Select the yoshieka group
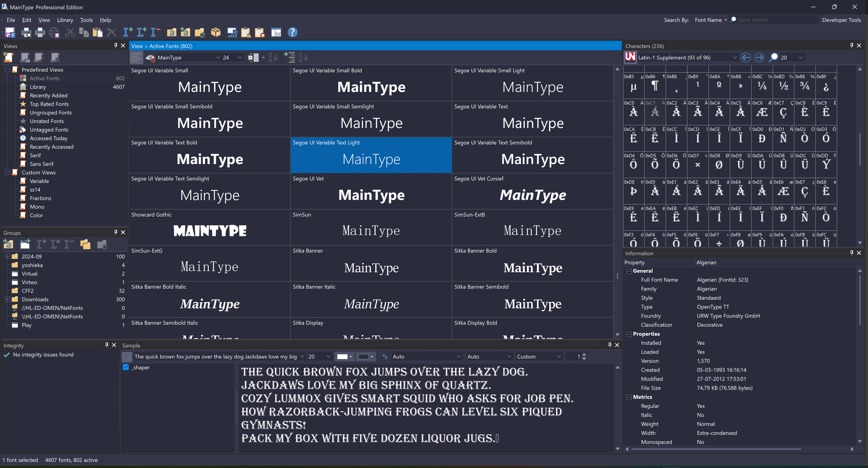 coord(32,265)
